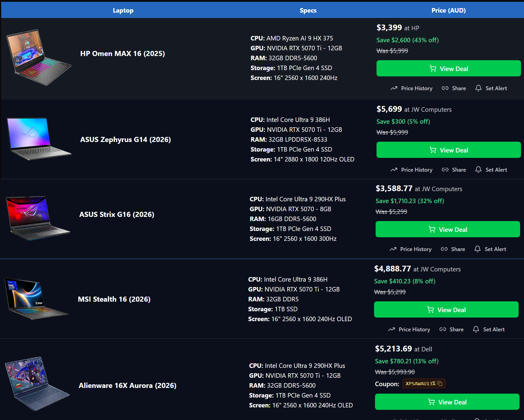Click Price History icon for HP Omen MAX 16

click(x=394, y=88)
